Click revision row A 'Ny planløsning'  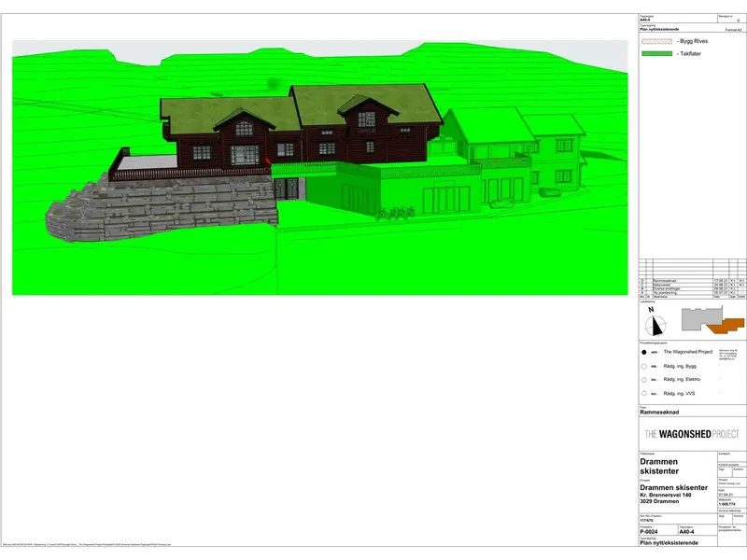click(692, 292)
